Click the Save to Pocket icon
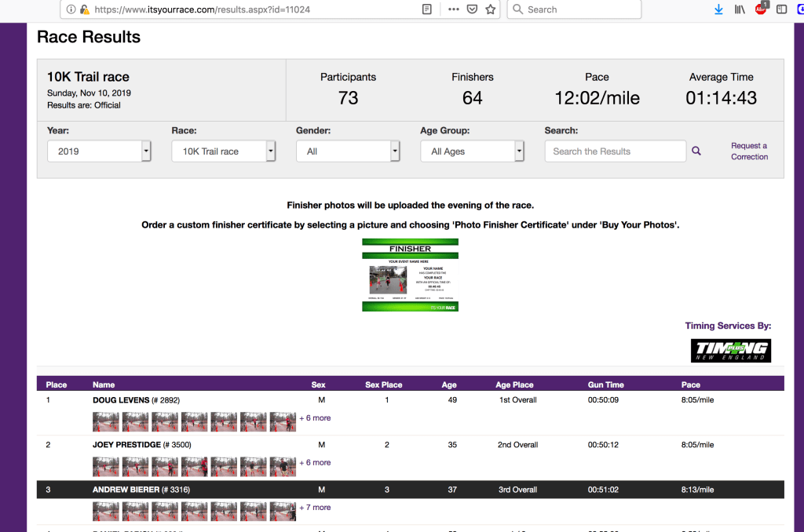This screenshot has height=532, width=804. tap(472, 9)
